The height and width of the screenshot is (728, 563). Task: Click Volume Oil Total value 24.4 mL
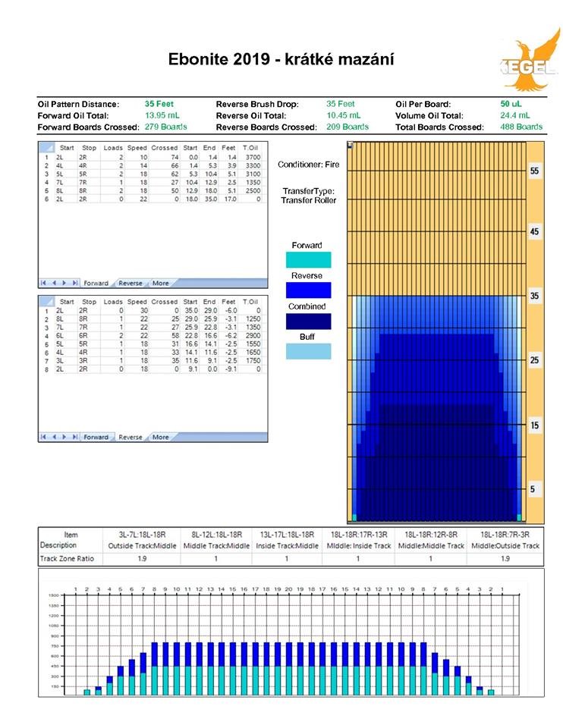pyautogui.click(x=514, y=115)
